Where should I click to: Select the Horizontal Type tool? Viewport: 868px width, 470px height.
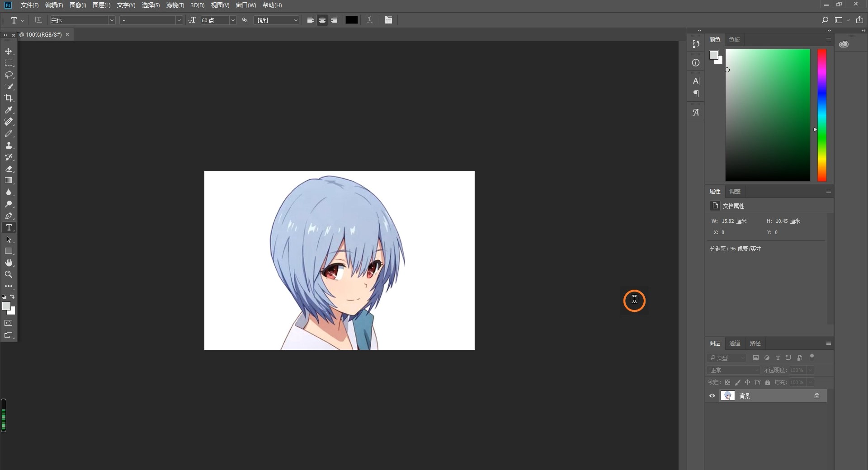click(9, 227)
